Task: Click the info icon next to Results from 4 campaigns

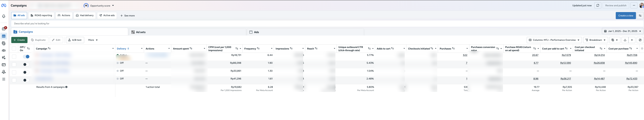Action: click(66, 87)
